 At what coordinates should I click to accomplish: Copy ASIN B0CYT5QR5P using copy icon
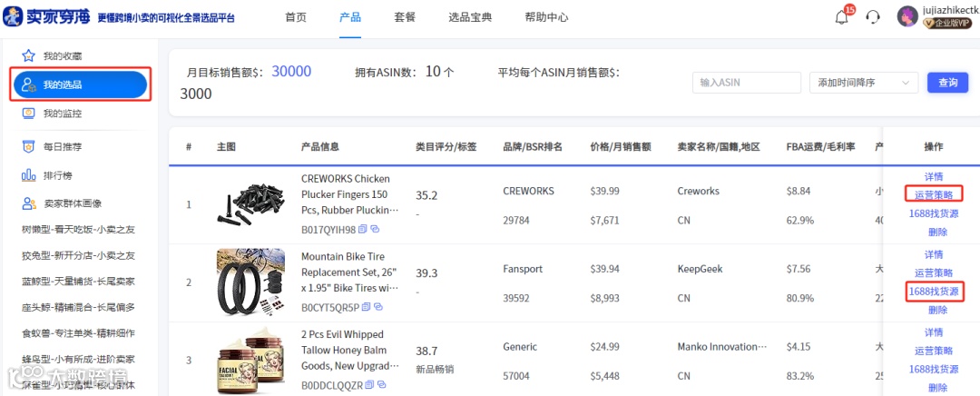tap(367, 307)
